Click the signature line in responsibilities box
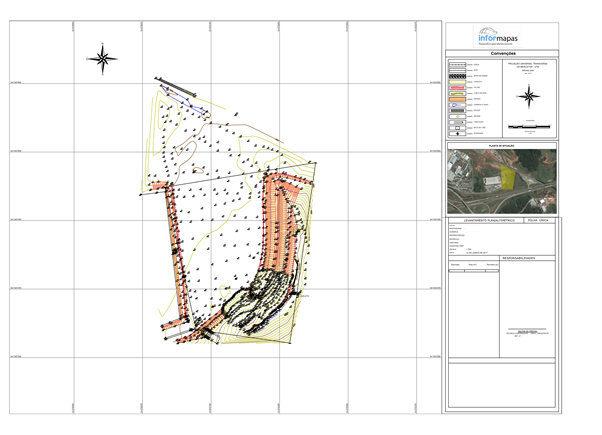 click(527, 329)
